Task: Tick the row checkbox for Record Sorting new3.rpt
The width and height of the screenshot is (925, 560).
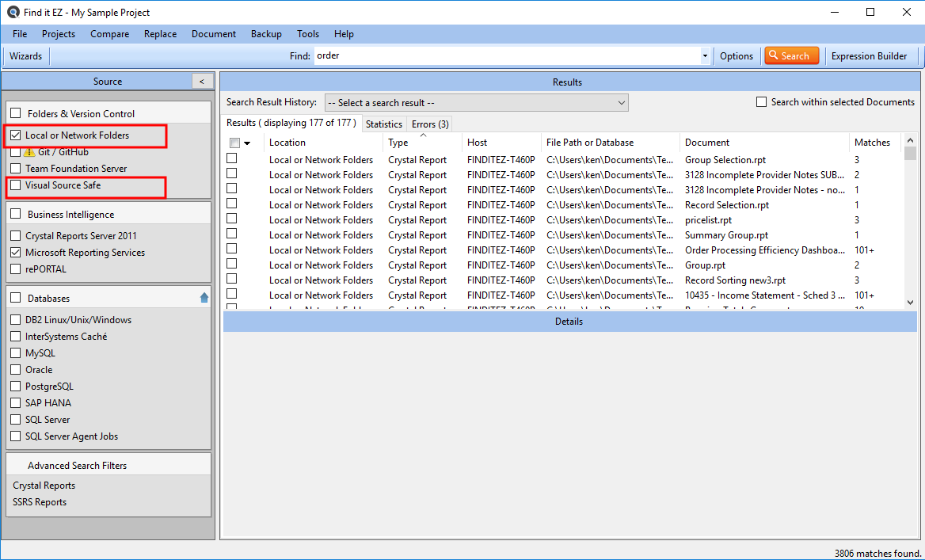Action: [232, 279]
